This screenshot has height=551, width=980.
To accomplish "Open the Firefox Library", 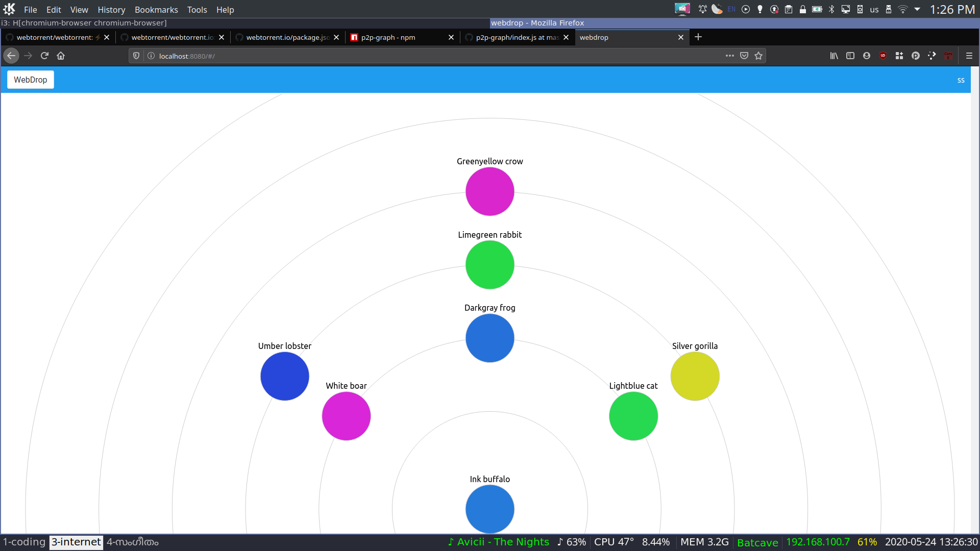I will [x=834, y=56].
